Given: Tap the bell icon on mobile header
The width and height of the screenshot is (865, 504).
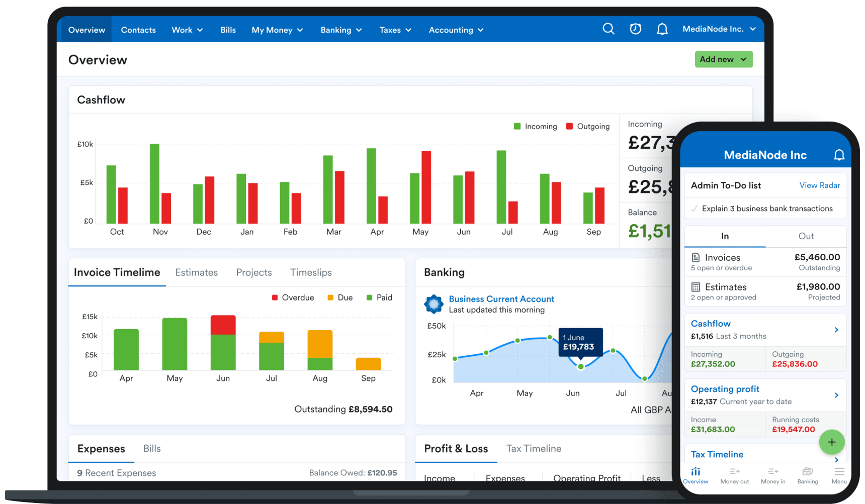Looking at the screenshot, I should pyautogui.click(x=839, y=155).
